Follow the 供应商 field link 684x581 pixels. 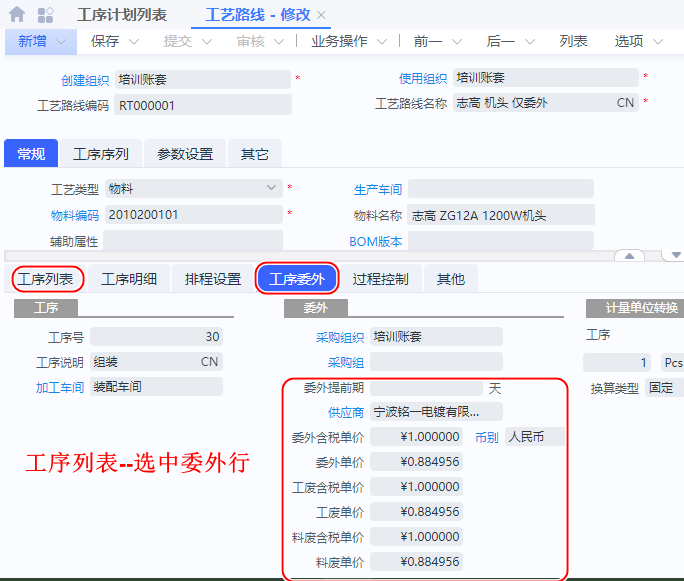tap(346, 411)
